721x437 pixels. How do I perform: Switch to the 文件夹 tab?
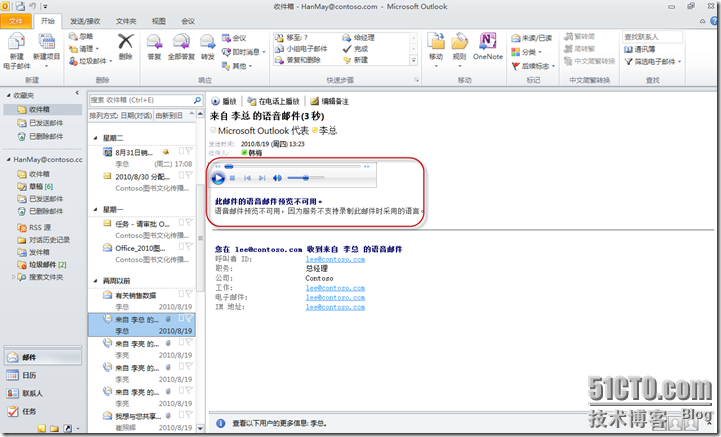click(126, 21)
